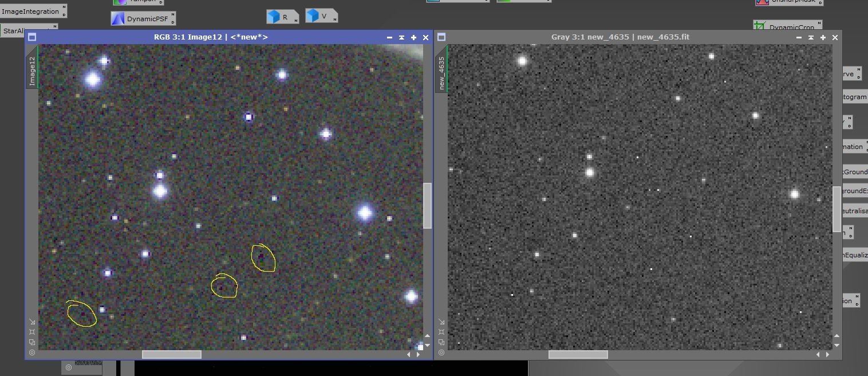
Task: Select partially hidden 'groundEx' process icon
Action: pyautogui.click(x=855, y=191)
